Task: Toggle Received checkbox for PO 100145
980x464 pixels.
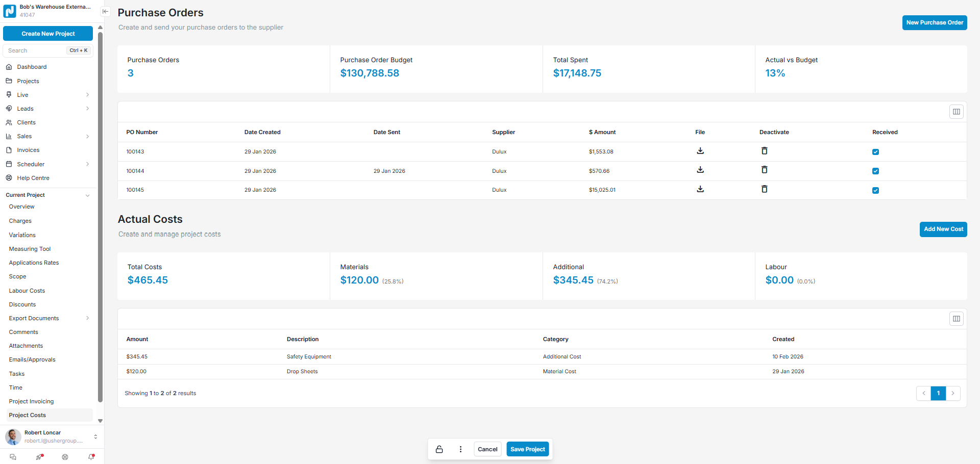Action: tap(875, 191)
